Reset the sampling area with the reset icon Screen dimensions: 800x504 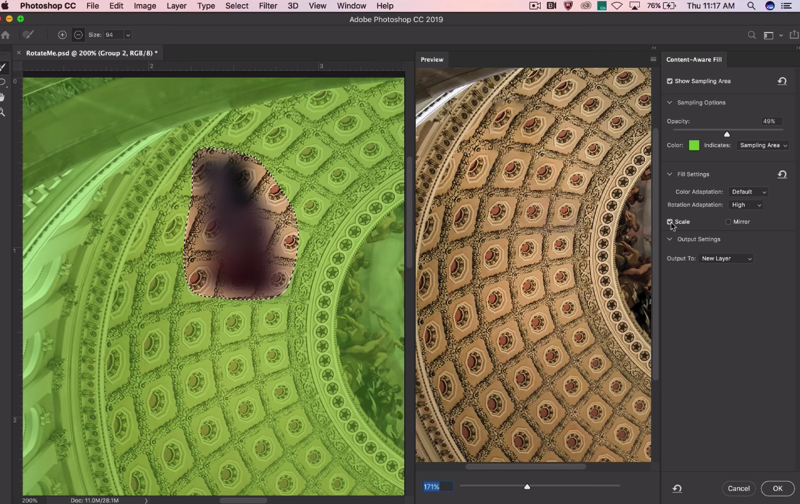click(x=782, y=81)
